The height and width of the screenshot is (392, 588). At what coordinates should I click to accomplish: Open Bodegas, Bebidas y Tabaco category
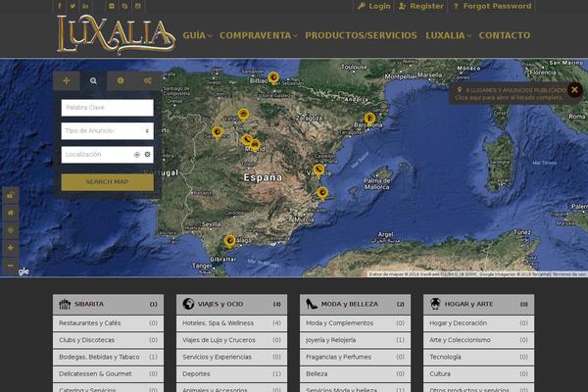click(108, 357)
